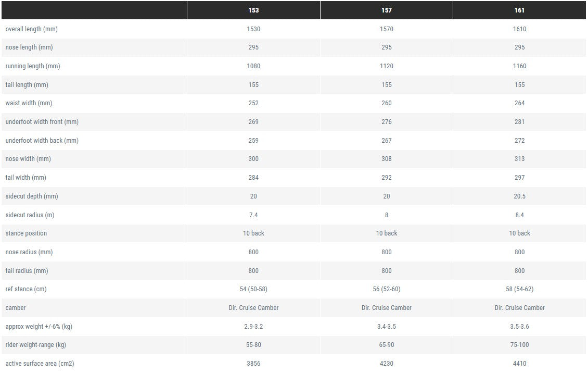Select 56 (52-60) ref stance cell
This screenshot has width=588, height=373.
point(386,289)
